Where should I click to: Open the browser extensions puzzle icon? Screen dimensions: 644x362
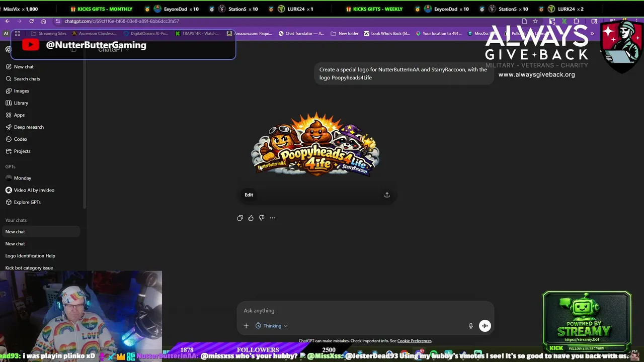point(576,21)
